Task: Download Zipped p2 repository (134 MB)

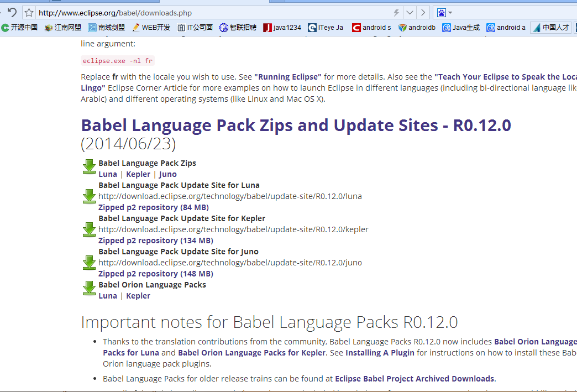Action: coord(156,241)
